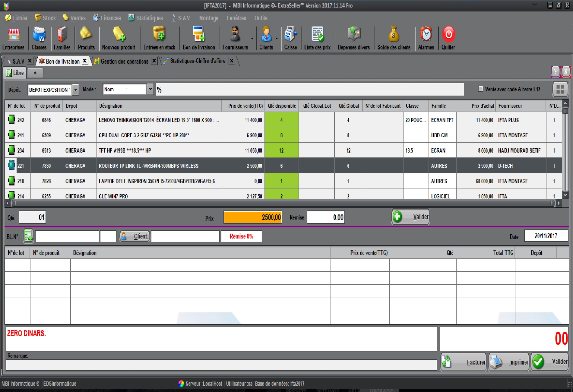The height and width of the screenshot is (392, 573).
Task: Add a new sub-tab with plus
Action: [35, 73]
